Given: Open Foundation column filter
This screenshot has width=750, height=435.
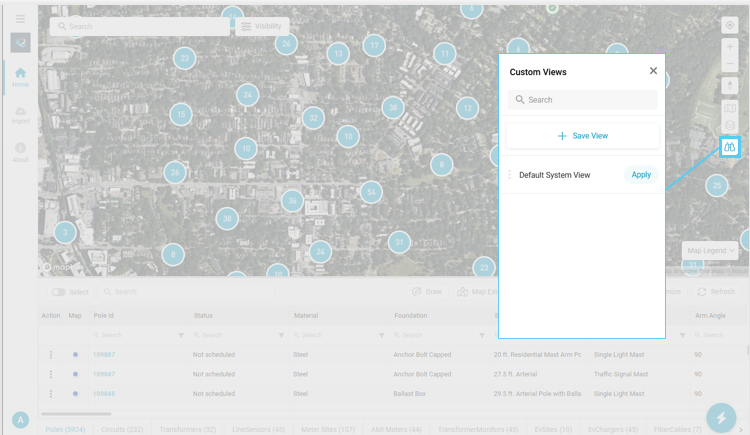Looking at the screenshot, I should click(x=482, y=335).
